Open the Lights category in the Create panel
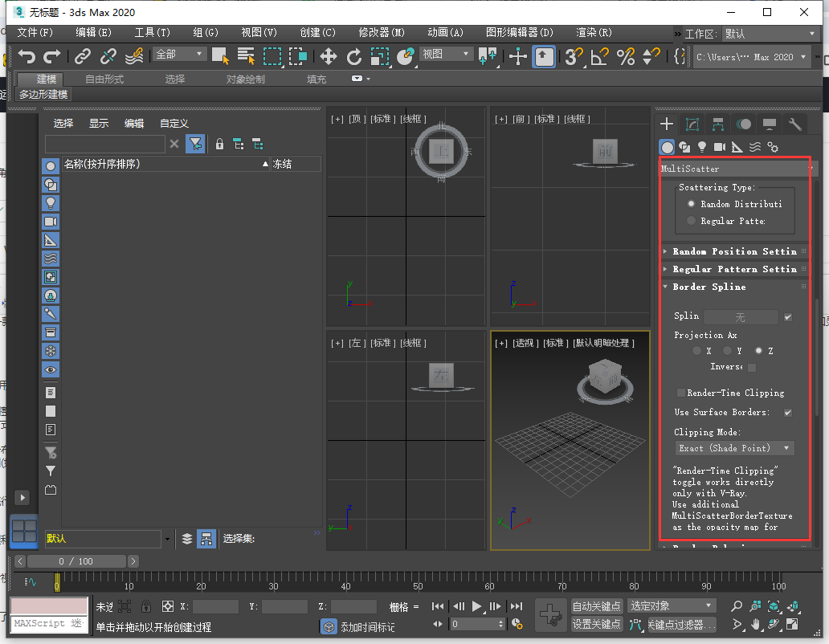Image resolution: width=829 pixels, height=644 pixels. click(703, 147)
